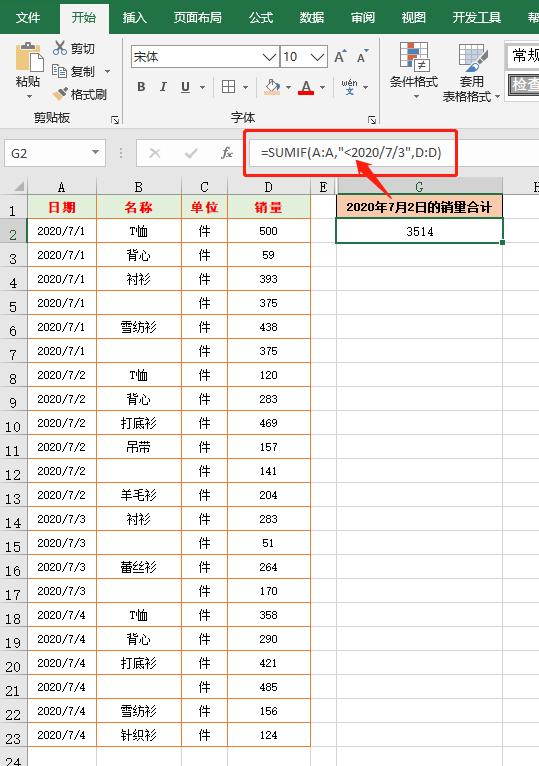This screenshot has width=539, height=766.
Task: Open font group dialog launcher
Action: [372, 120]
